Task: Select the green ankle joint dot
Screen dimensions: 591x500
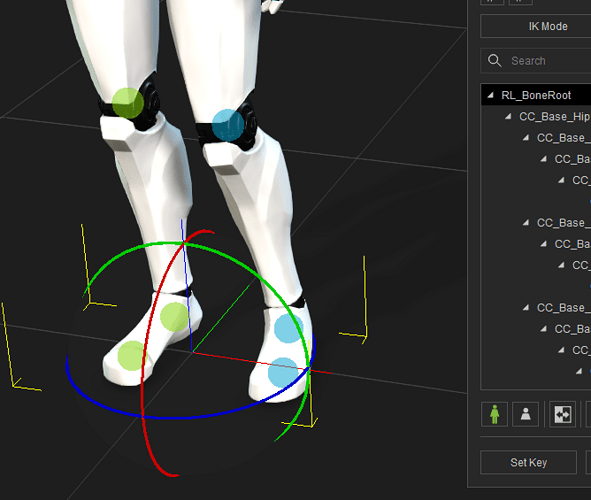Action: coord(175,317)
